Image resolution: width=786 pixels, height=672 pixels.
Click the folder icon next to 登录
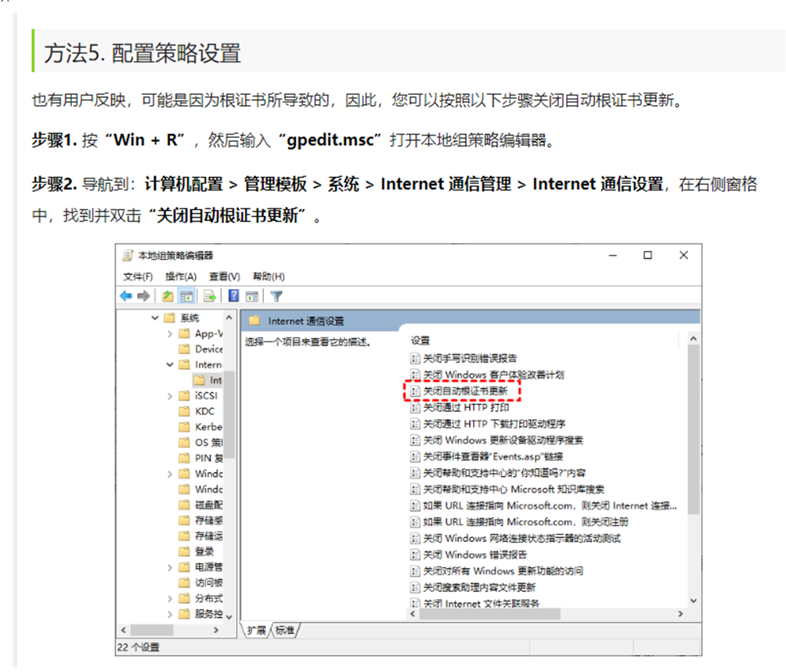pos(185,551)
